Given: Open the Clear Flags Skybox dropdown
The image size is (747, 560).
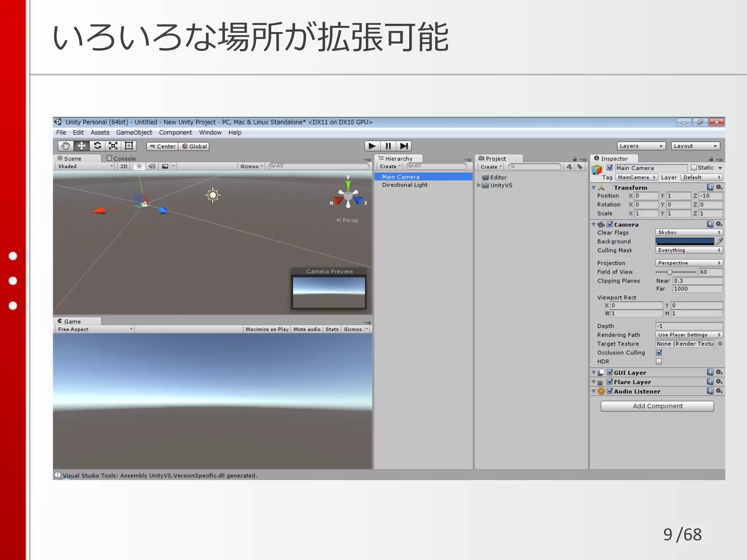Looking at the screenshot, I should coord(689,232).
